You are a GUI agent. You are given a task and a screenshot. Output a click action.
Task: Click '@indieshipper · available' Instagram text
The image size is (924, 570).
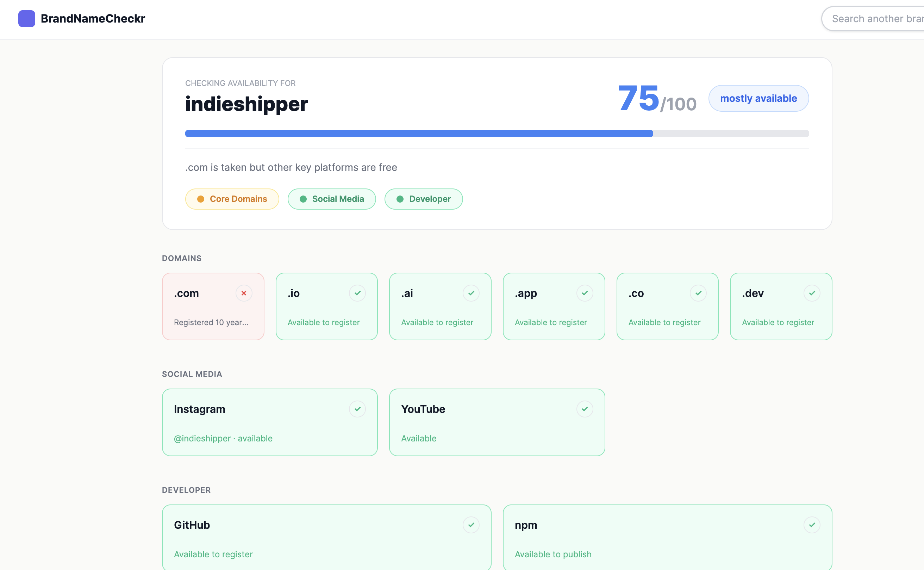tap(223, 439)
